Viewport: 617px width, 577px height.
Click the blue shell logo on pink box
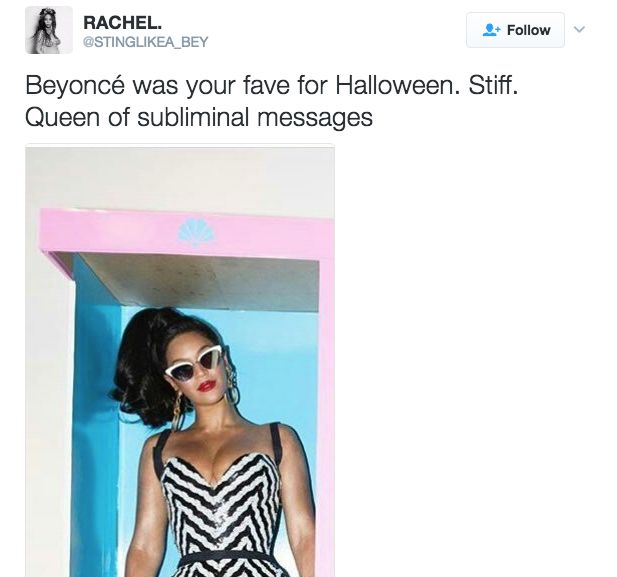(196, 232)
